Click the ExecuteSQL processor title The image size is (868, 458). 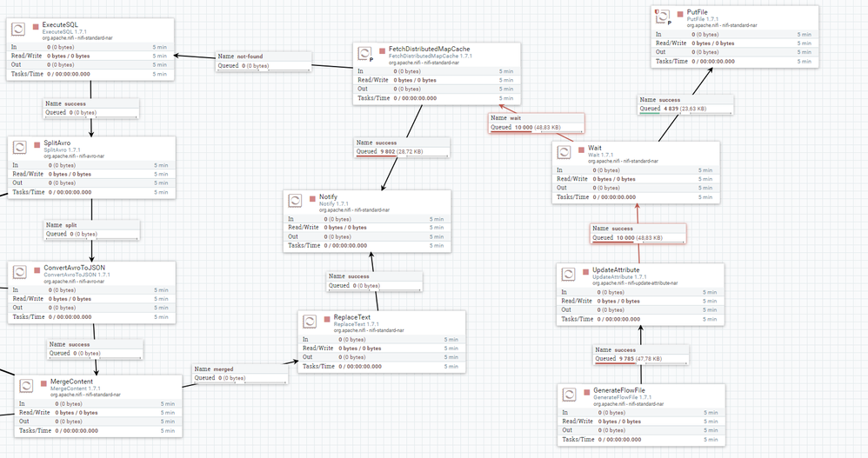[60, 25]
